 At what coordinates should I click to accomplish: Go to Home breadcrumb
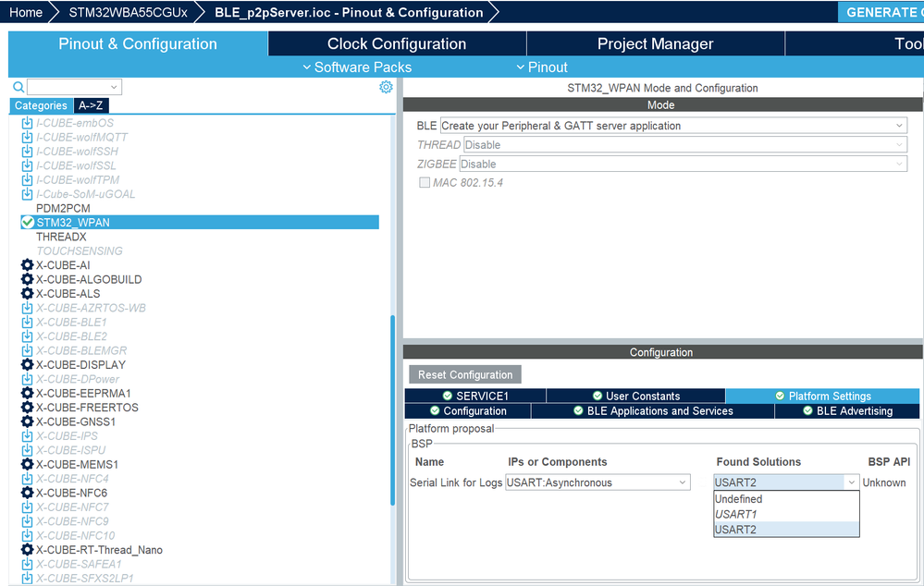(x=26, y=12)
